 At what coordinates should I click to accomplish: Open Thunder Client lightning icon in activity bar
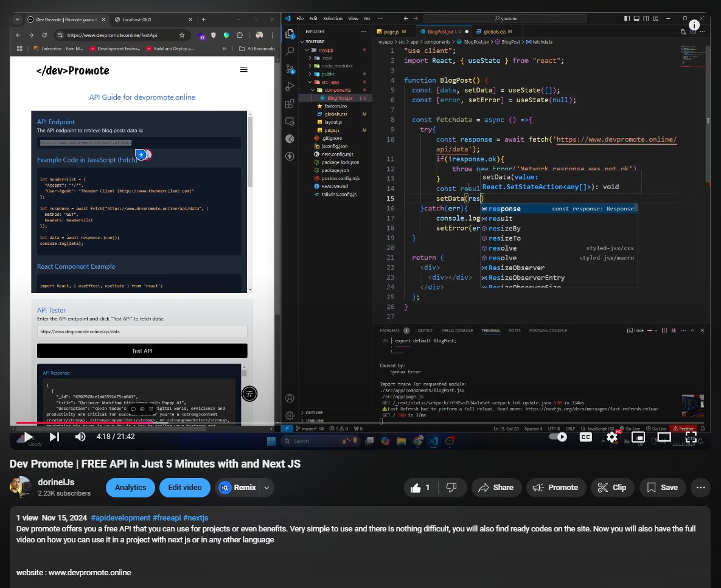[290, 156]
